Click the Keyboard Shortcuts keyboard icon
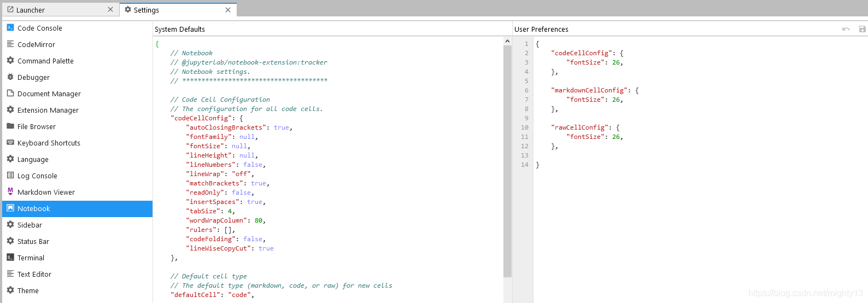Image resolution: width=868 pixels, height=303 pixels. 10,142
